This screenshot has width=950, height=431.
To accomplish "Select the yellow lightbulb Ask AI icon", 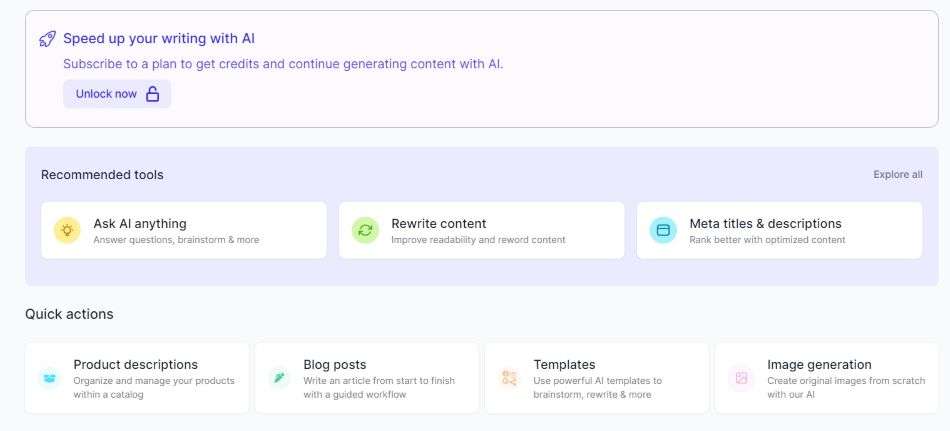I will click(x=67, y=230).
